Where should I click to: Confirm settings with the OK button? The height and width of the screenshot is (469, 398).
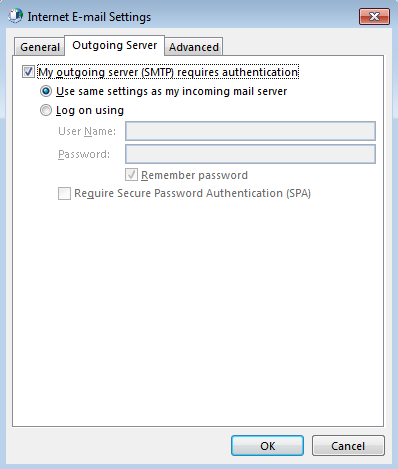point(267,446)
